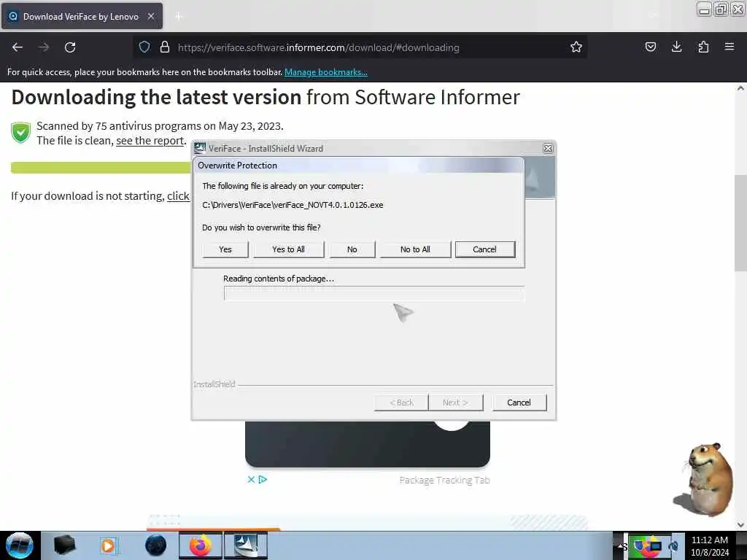
Task: Reload the page with the refresh icon
Action: (x=70, y=47)
